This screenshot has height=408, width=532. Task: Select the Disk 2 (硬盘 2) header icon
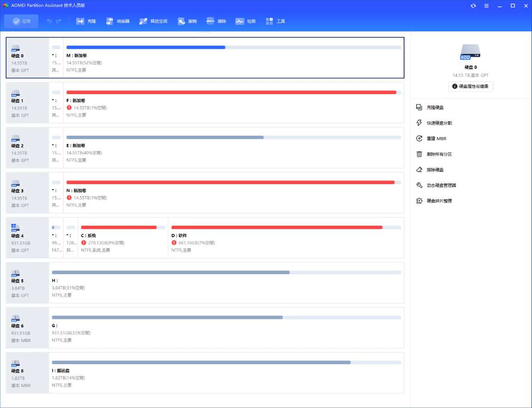tap(15, 139)
